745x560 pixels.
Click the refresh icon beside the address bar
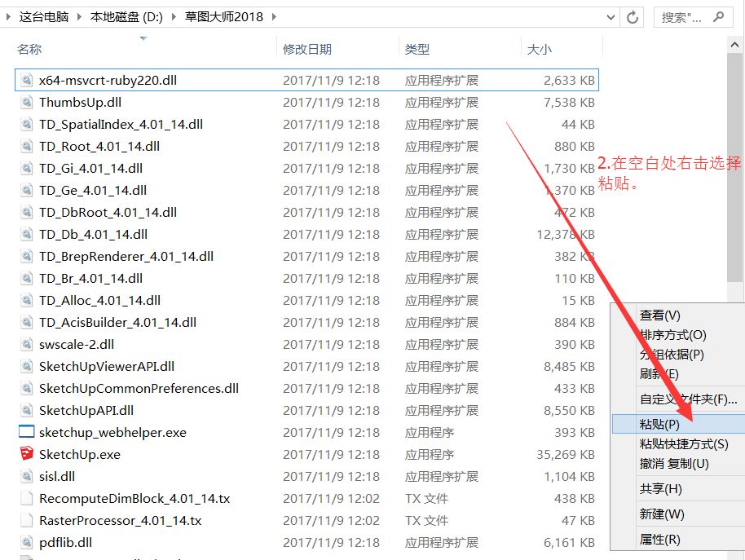point(632,16)
